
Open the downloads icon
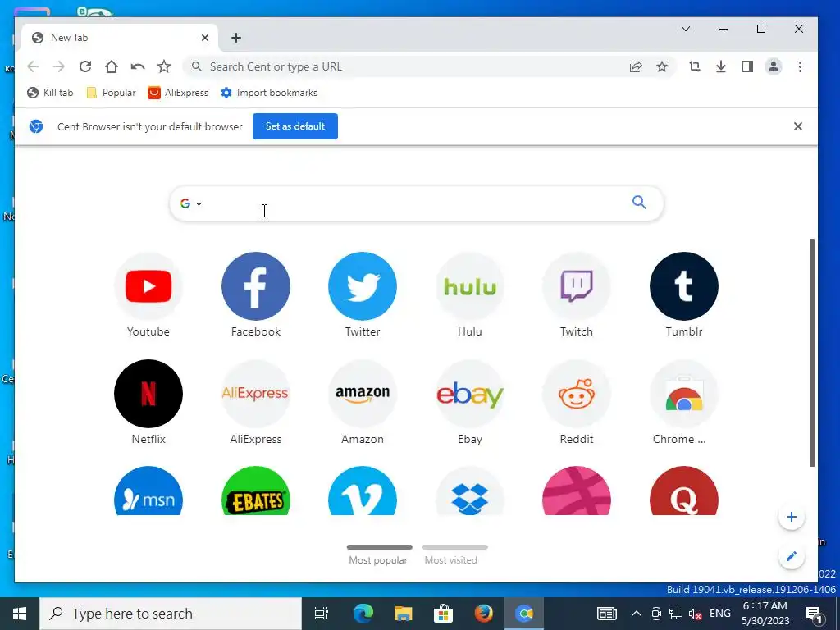[x=721, y=66]
